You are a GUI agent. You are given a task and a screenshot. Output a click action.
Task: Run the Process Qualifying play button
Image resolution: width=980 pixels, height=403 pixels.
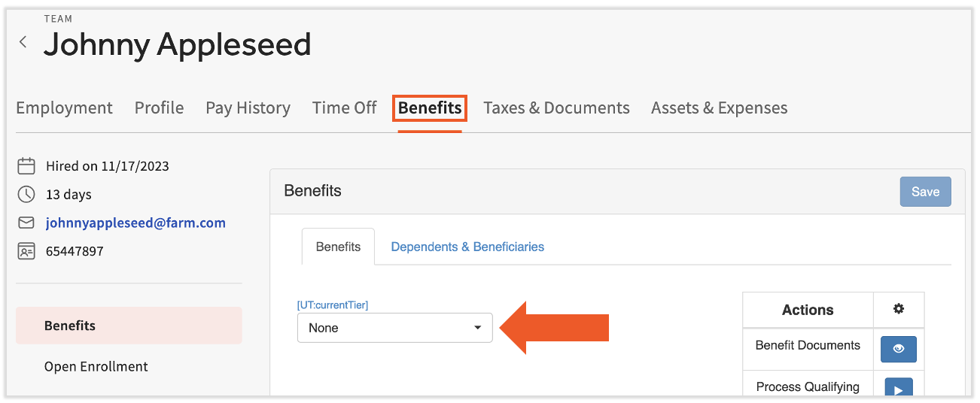tap(898, 389)
